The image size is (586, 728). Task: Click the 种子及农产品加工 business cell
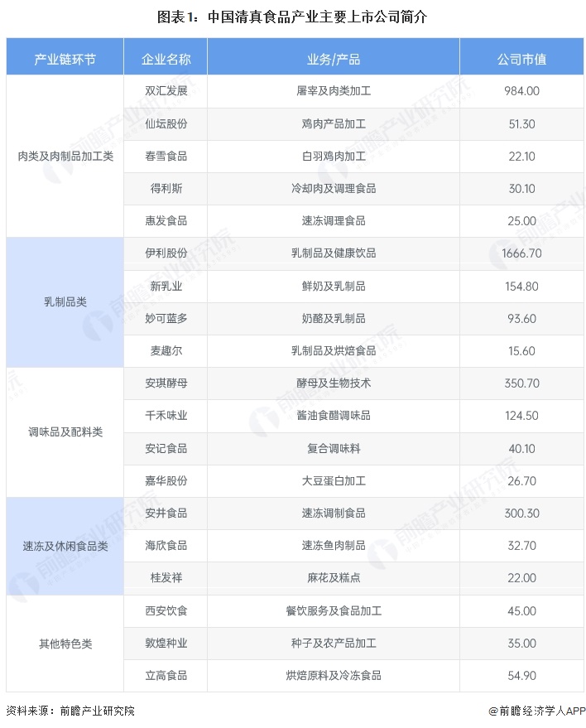tap(333, 644)
